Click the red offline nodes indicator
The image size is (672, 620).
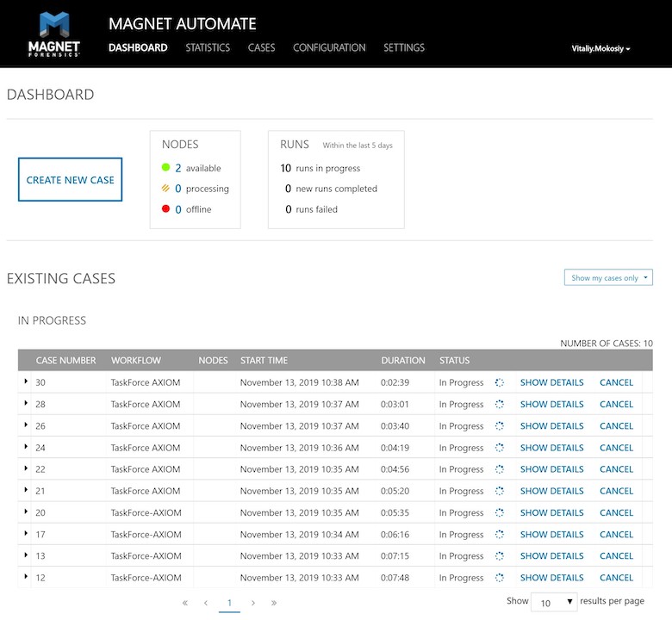pos(166,208)
